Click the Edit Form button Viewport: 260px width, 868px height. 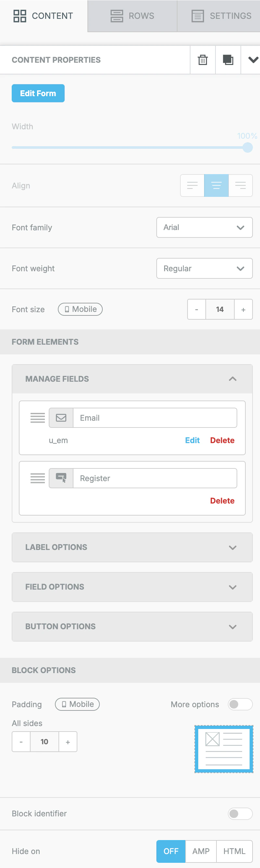click(x=38, y=93)
